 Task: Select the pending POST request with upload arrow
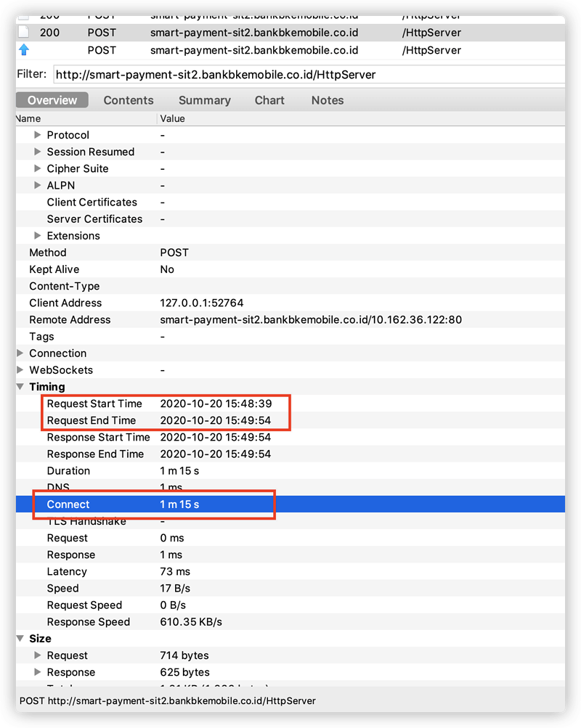coord(290,50)
